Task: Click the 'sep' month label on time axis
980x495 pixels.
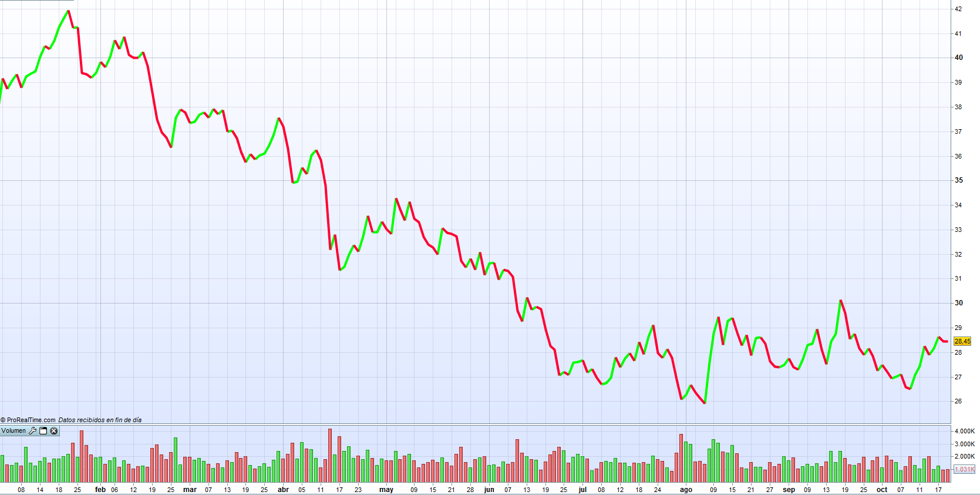Action: pos(789,490)
